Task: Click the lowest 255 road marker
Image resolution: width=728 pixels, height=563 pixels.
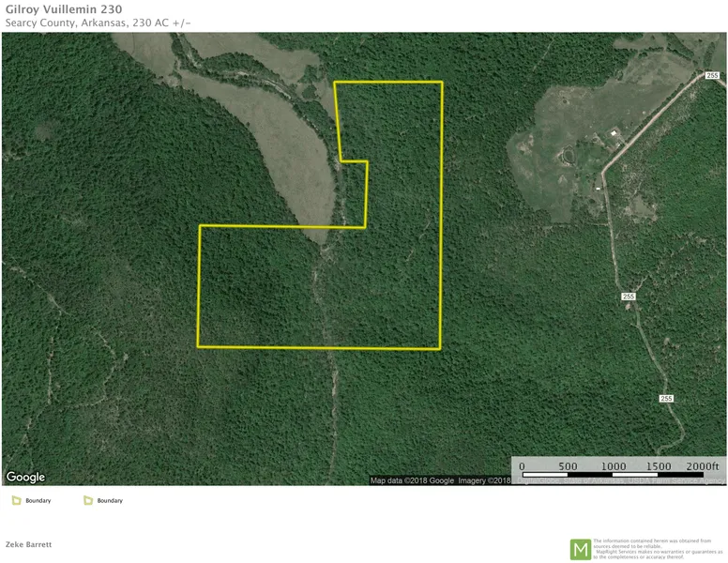Action: 665,398
